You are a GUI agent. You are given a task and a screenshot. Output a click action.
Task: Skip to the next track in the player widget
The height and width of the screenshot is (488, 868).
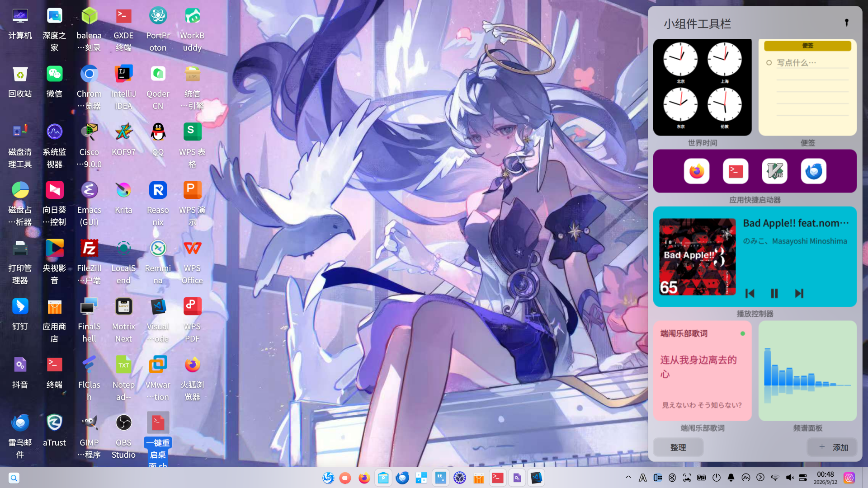point(799,294)
